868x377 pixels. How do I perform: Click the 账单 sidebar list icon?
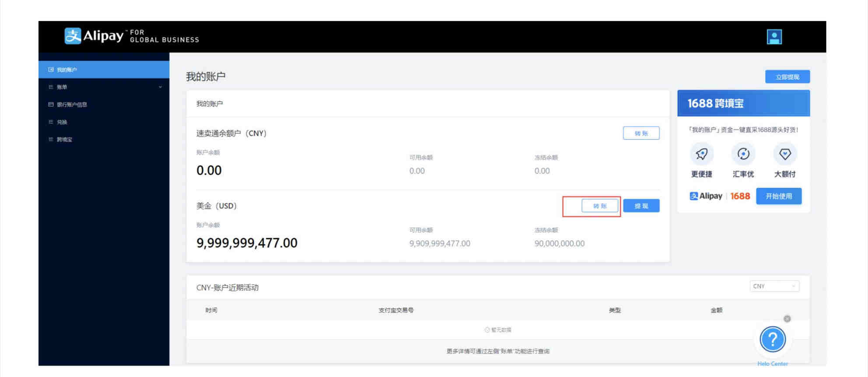pos(51,87)
